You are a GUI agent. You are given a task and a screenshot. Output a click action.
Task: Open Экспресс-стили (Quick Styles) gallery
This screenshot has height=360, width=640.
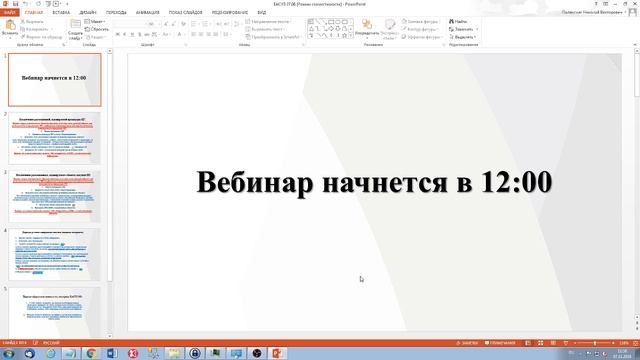click(x=390, y=29)
